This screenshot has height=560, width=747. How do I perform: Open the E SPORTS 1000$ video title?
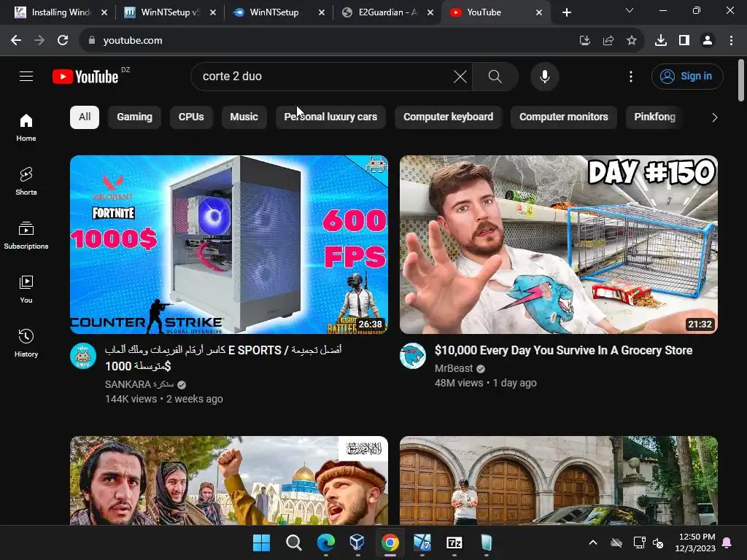223,358
